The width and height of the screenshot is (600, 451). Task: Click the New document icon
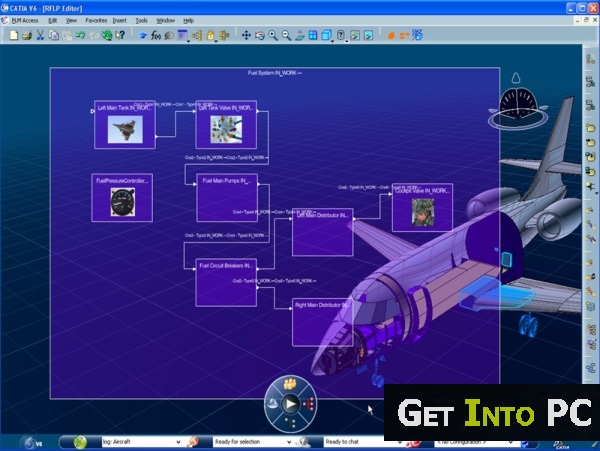pyautogui.click(x=14, y=36)
